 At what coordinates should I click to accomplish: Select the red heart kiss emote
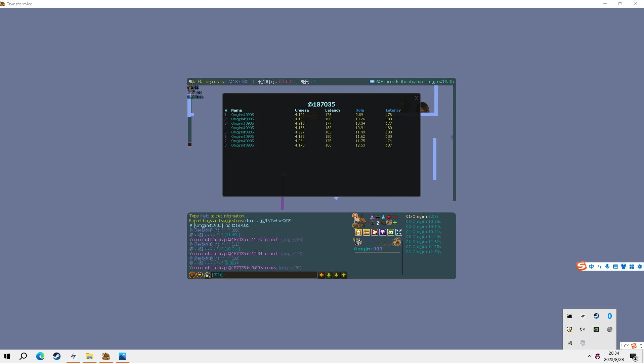click(389, 217)
